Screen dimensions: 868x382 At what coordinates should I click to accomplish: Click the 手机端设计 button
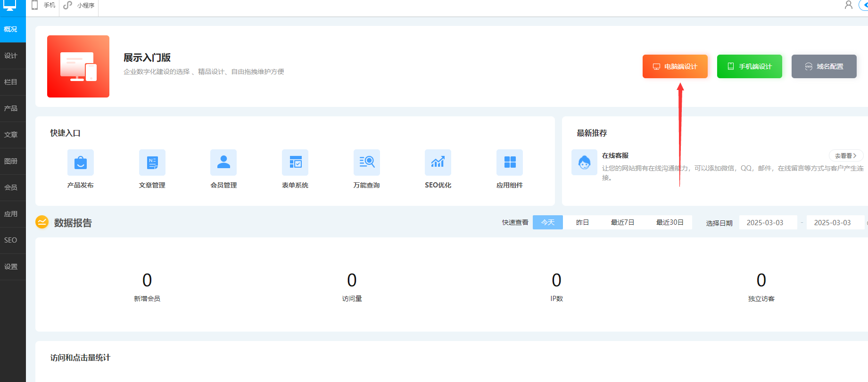point(749,66)
